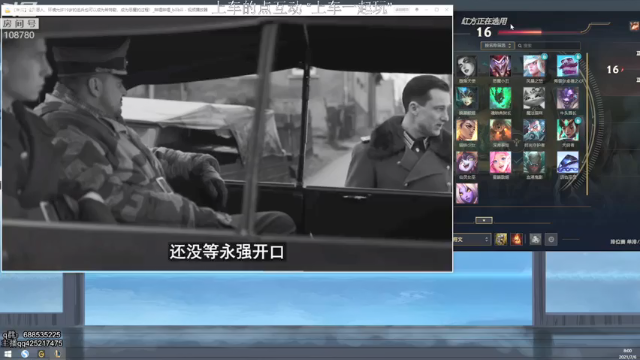Open the emote selector round icon
Viewport: 640px width, 360px height.
[x=551, y=240]
